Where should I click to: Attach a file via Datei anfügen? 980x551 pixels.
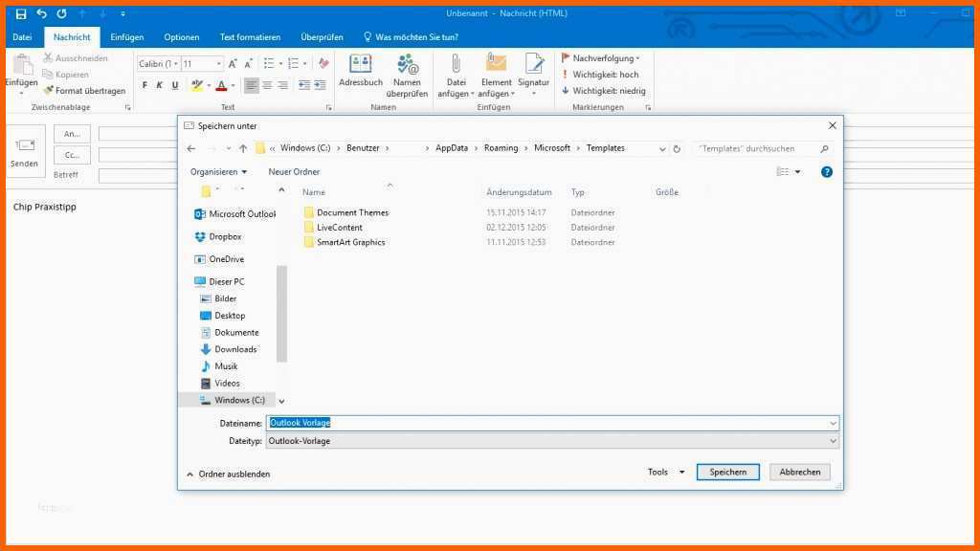[x=456, y=76]
